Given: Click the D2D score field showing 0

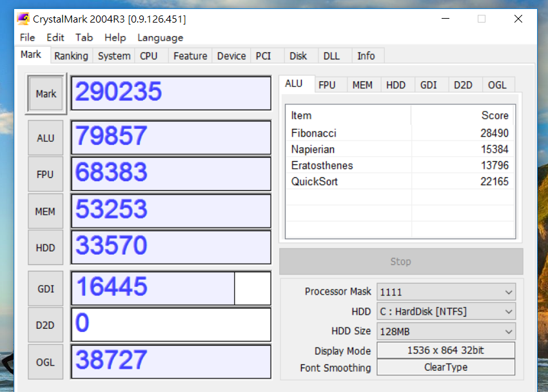Looking at the screenshot, I should click(x=171, y=324).
